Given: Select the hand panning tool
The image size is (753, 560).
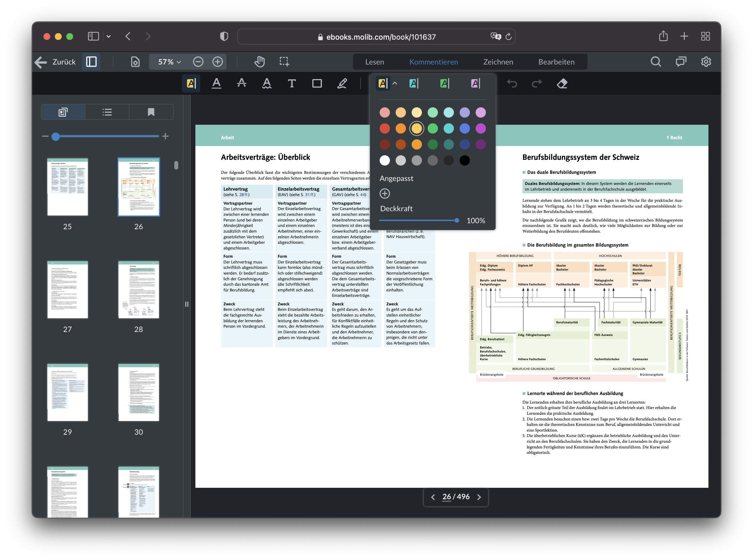Looking at the screenshot, I should (x=259, y=62).
